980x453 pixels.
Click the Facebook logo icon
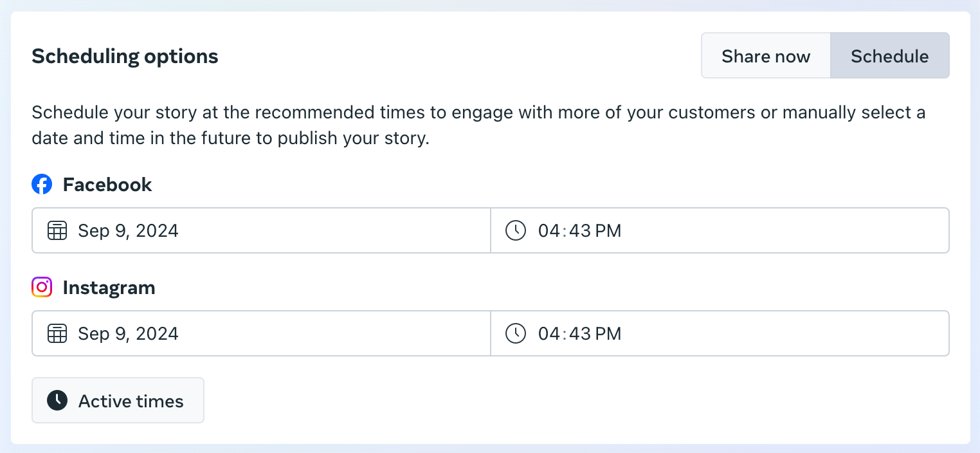click(x=42, y=185)
